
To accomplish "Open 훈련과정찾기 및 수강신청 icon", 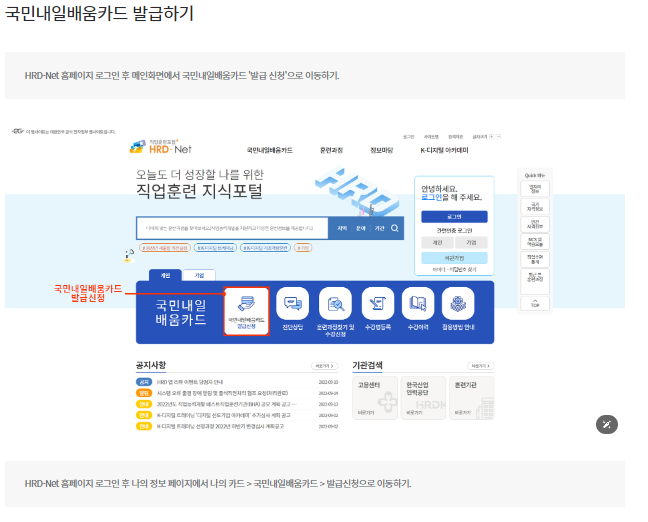I will 335,304.
